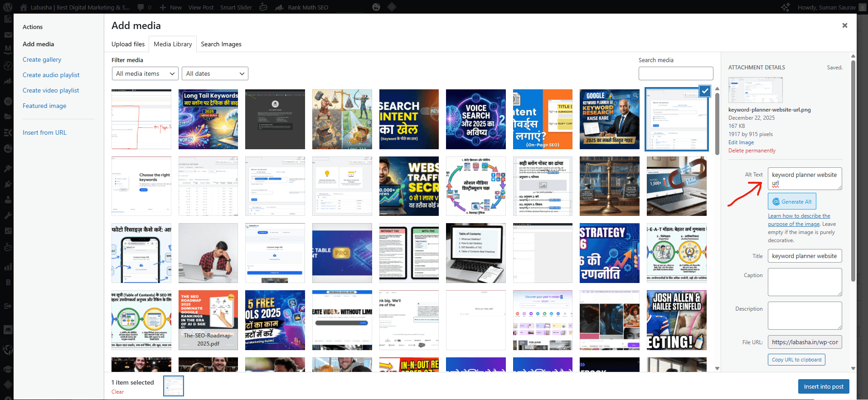The width and height of the screenshot is (868, 400).
Task: Clear the current selection
Action: [x=117, y=392]
